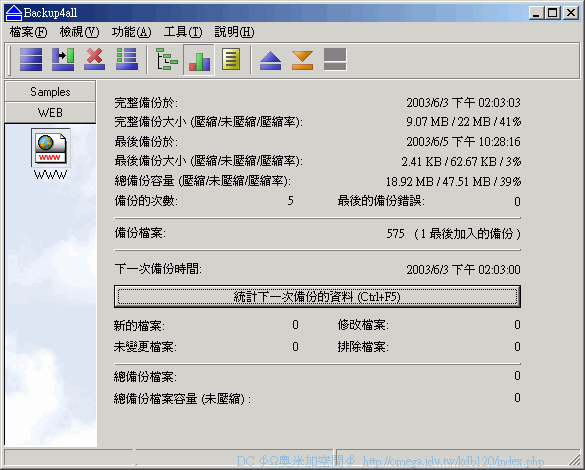Screen dimensions: 585x470
Task: Click 統計下一次備份的資料 (Ctrl+F5) button
Action: tap(317, 297)
